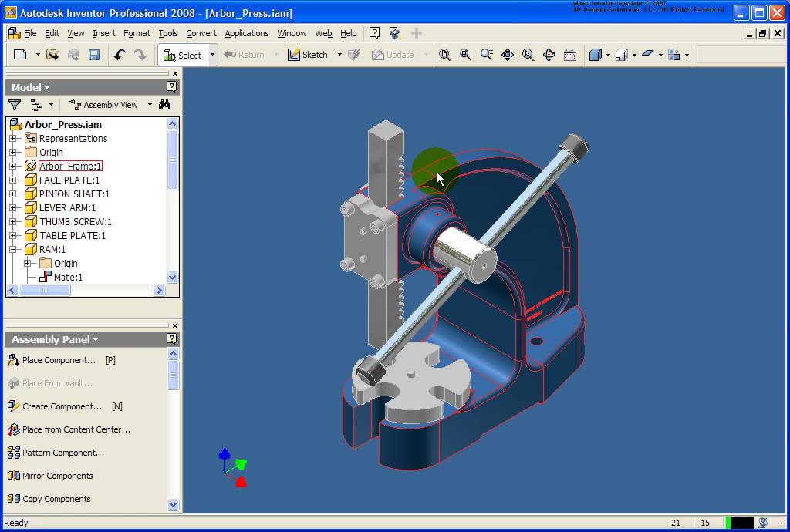The image size is (790, 532).
Task: Click the Filter funnel icon in Model browser
Action: 15,105
